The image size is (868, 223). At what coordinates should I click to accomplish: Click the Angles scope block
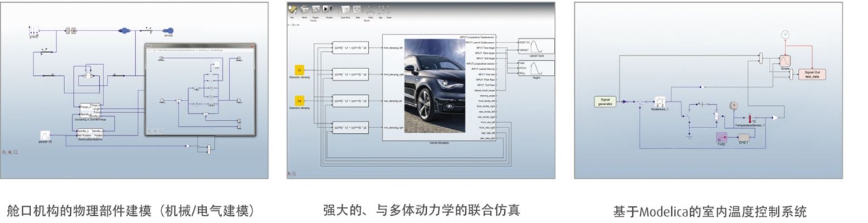536,68
